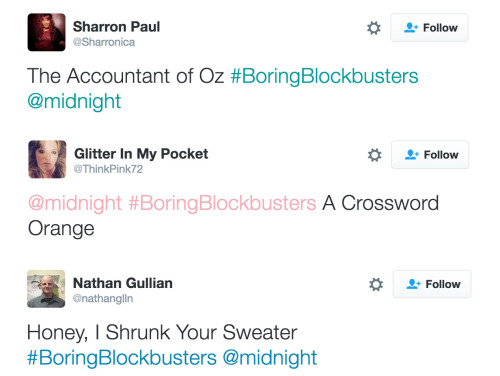This screenshot has height=376, width=500.
Task: Open teal @midnight mention in first tweet
Action: coord(74,101)
